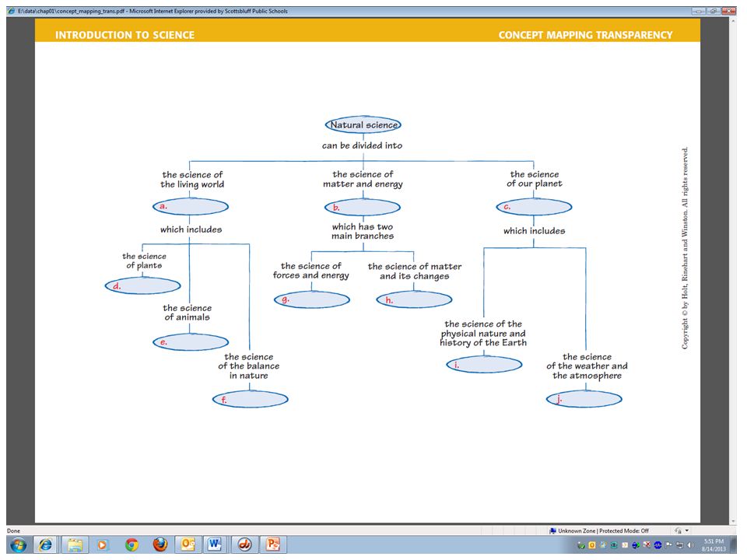Image resolution: width=747 pixels, height=560 pixels.
Task: Click 'the science of plants' text
Action: (x=144, y=261)
